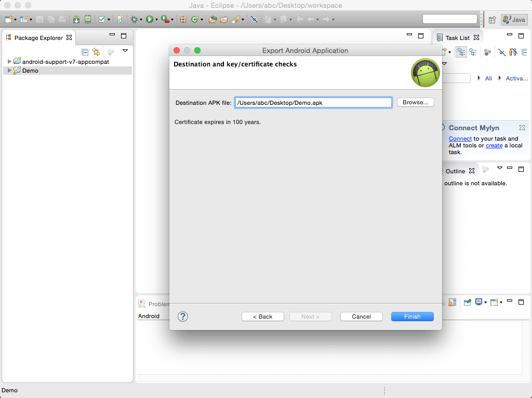Select the Task List tab
This screenshot has height=398, width=532.
tap(457, 38)
